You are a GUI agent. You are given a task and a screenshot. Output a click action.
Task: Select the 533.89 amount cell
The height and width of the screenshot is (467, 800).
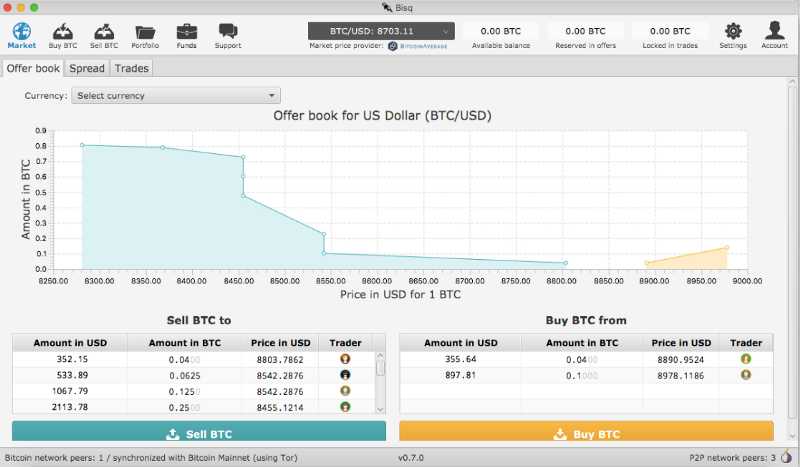(70, 375)
